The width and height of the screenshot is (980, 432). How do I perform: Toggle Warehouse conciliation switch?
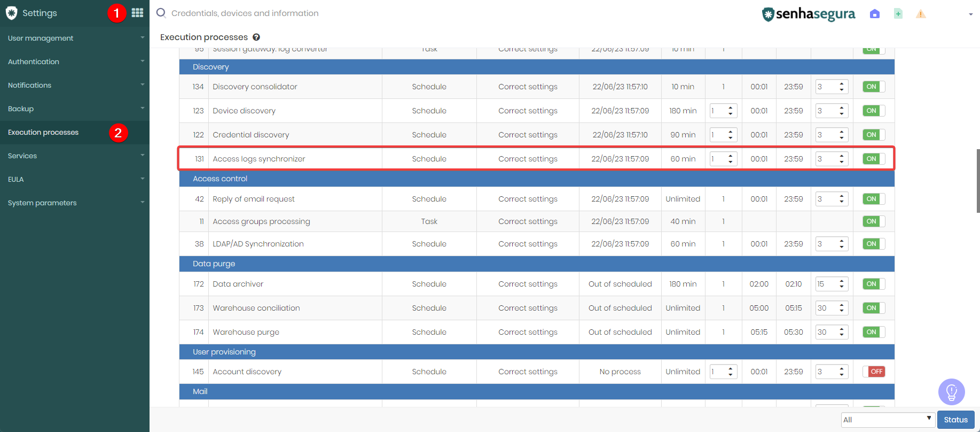[x=874, y=308]
